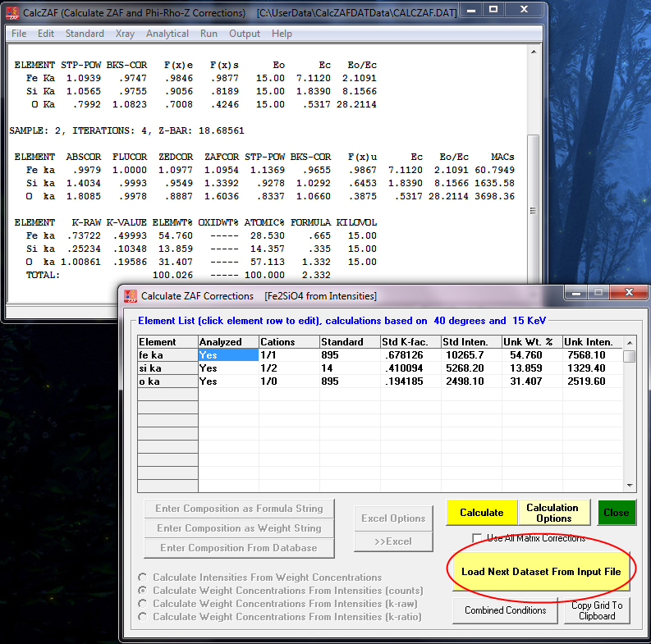Select Calculate Weight Concentrations From Intensities (counts)
Screen dimensions: 651x644
[x=144, y=591]
